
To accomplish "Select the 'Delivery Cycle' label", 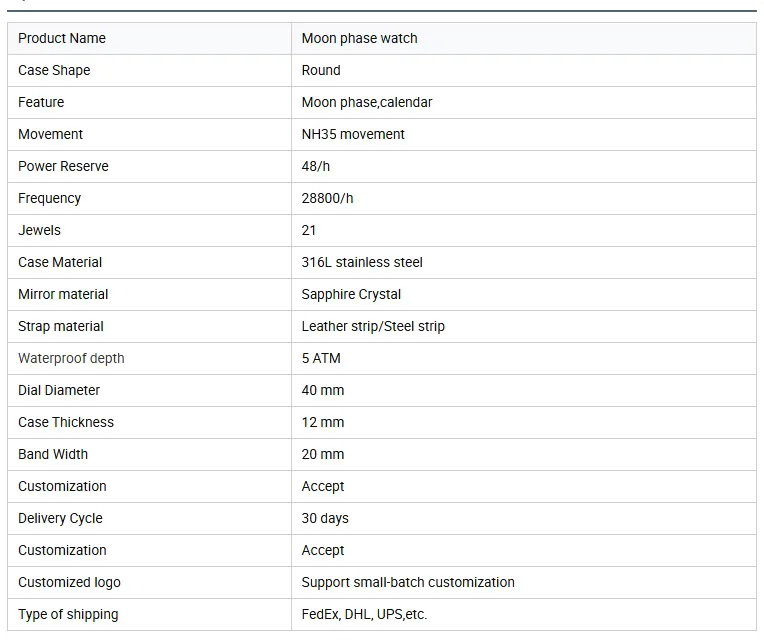I will click(60, 519).
